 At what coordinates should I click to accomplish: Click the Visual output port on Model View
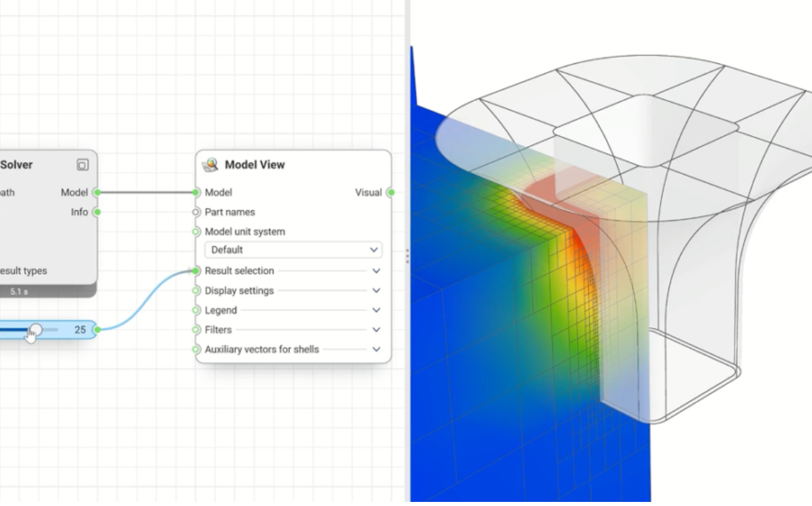390,192
